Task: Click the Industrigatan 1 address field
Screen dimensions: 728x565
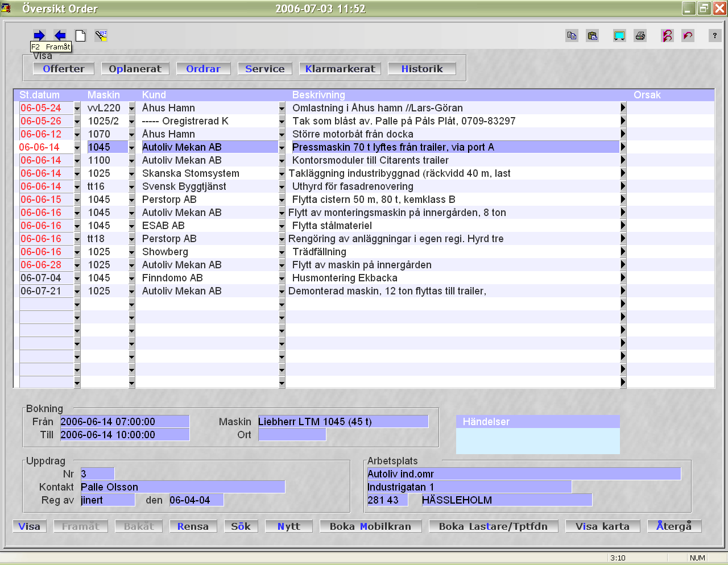Action: [x=469, y=487]
